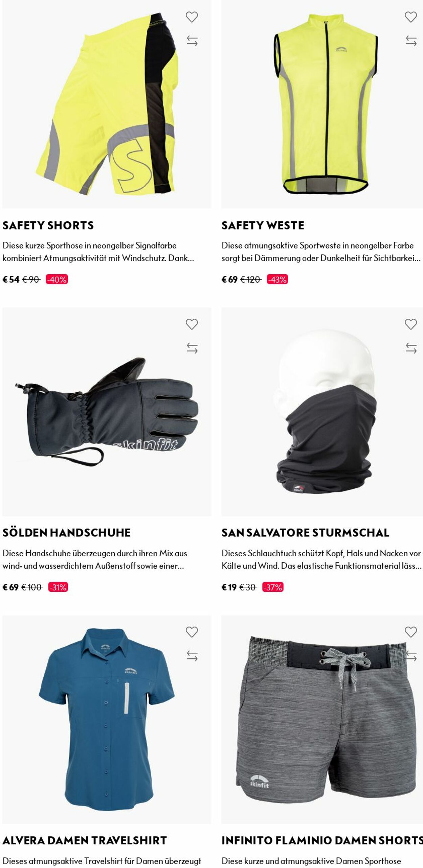Click the -43% discount badge
The height and width of the screenshot is (868, 423).
point(277,280)
